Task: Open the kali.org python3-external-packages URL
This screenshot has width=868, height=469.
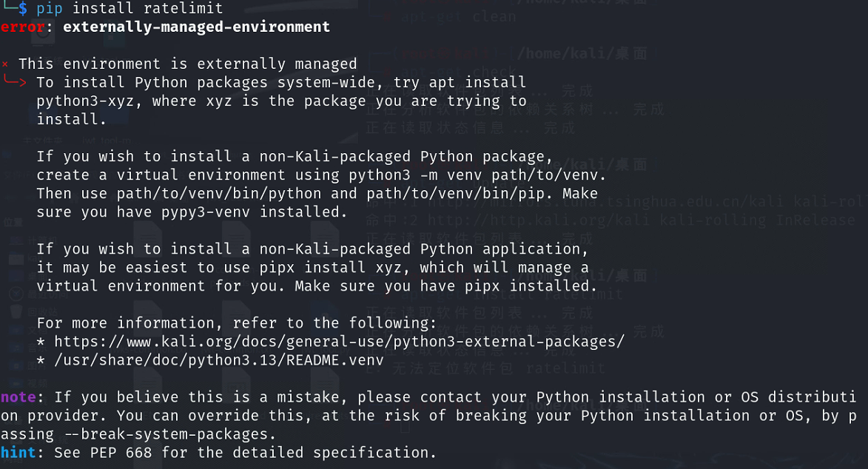Action: (x=340, y=342)
